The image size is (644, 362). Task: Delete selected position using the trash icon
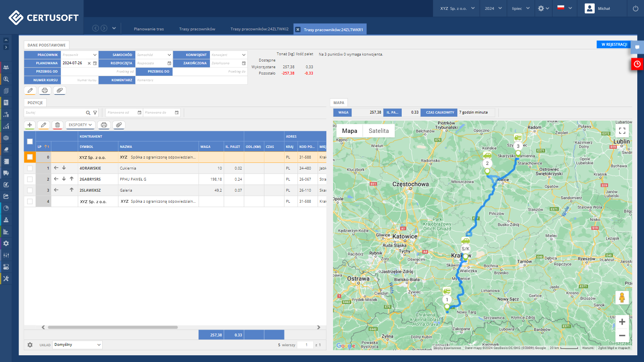[x=58, y=125]
